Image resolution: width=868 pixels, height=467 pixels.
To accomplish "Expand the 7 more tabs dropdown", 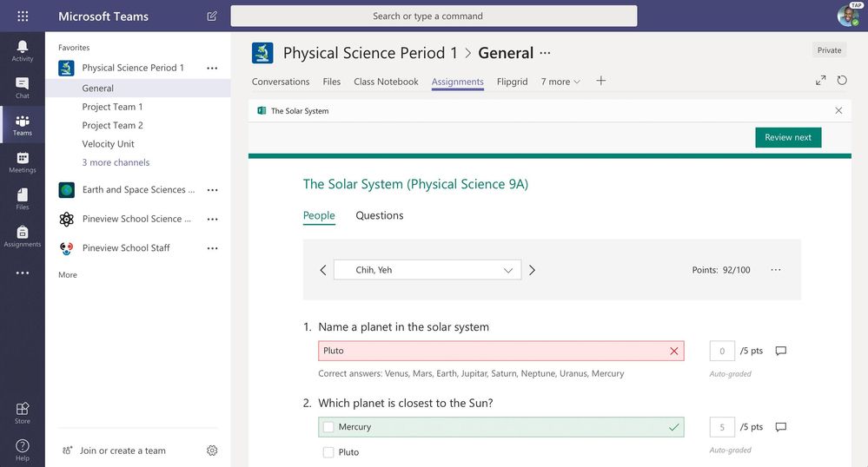I will [x=560, y=82].
